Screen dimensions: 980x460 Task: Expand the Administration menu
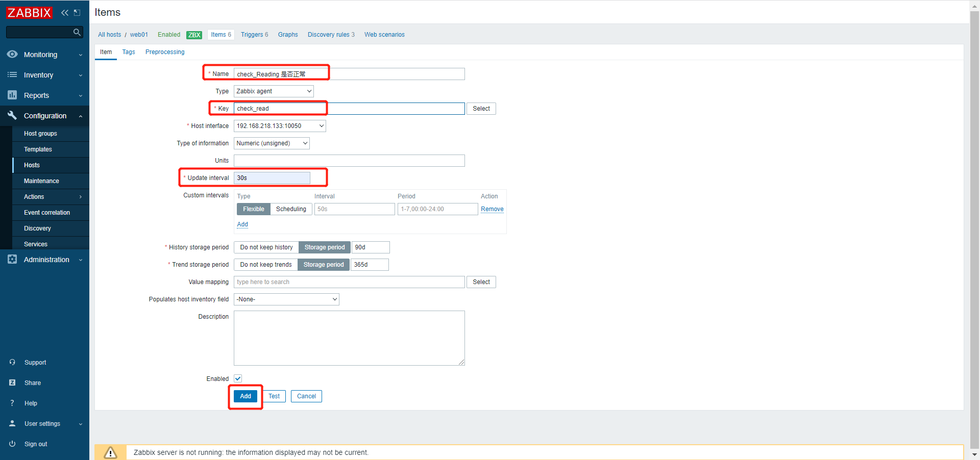click(x=81, y=260)
